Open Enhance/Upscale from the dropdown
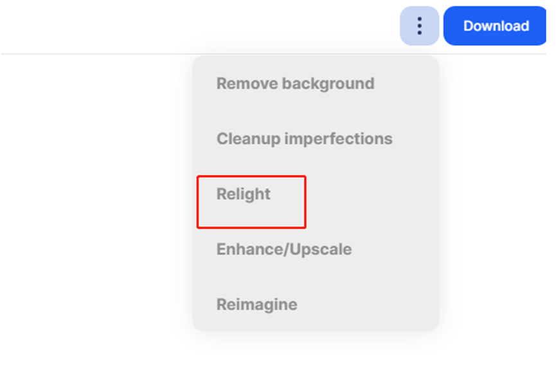 pyautogui.click(x=284, y=249)
